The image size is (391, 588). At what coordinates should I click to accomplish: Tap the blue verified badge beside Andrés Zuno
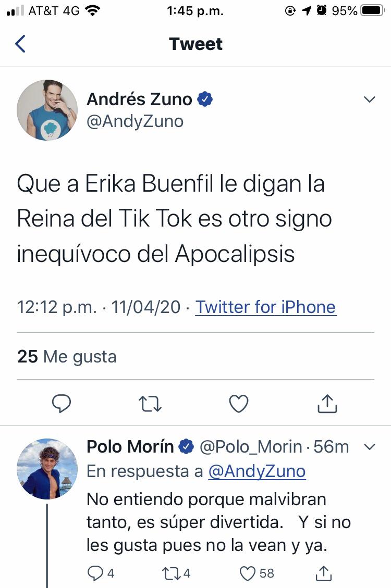[205, 99]
